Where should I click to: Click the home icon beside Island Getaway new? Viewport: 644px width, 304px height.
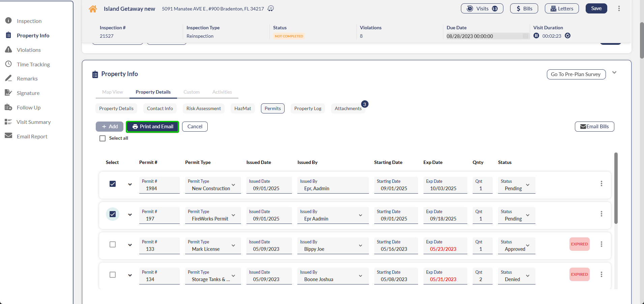click(x=93, y=9)
